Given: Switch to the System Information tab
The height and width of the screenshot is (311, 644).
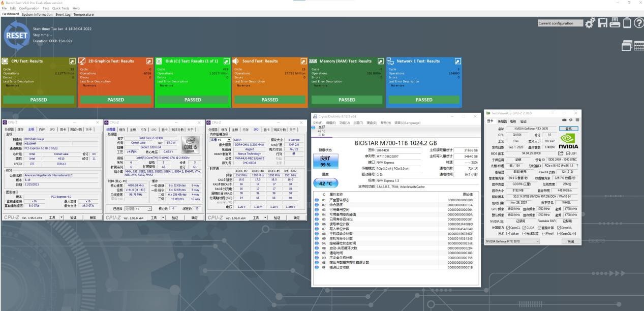Looking at the screenshot, I should pyautogui.click(x=37, y=14).
